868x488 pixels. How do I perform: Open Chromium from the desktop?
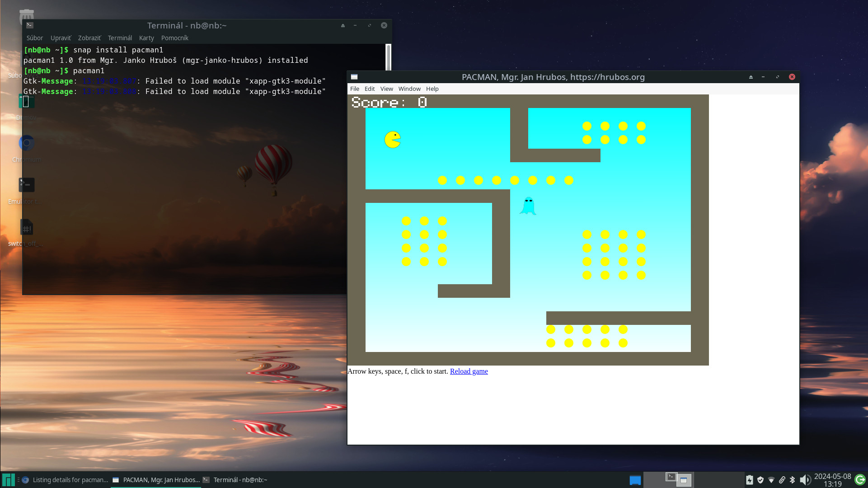(26, 143)
